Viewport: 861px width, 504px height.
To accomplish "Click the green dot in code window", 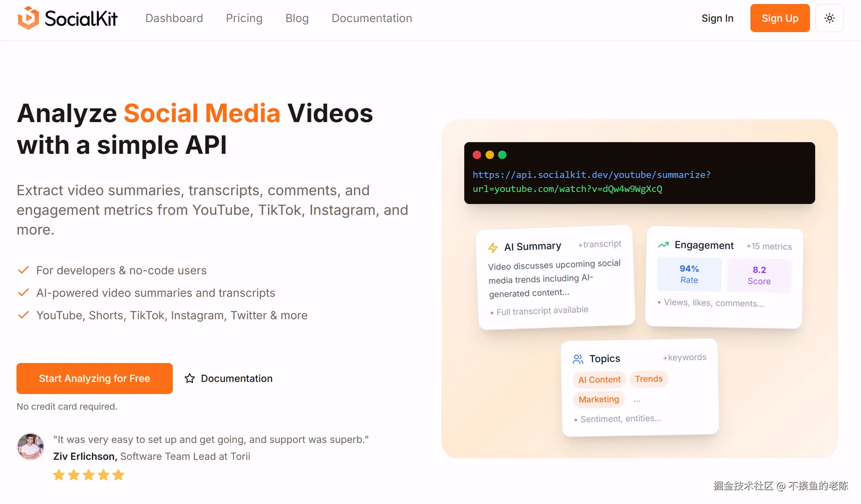I will tap(502, 155).
